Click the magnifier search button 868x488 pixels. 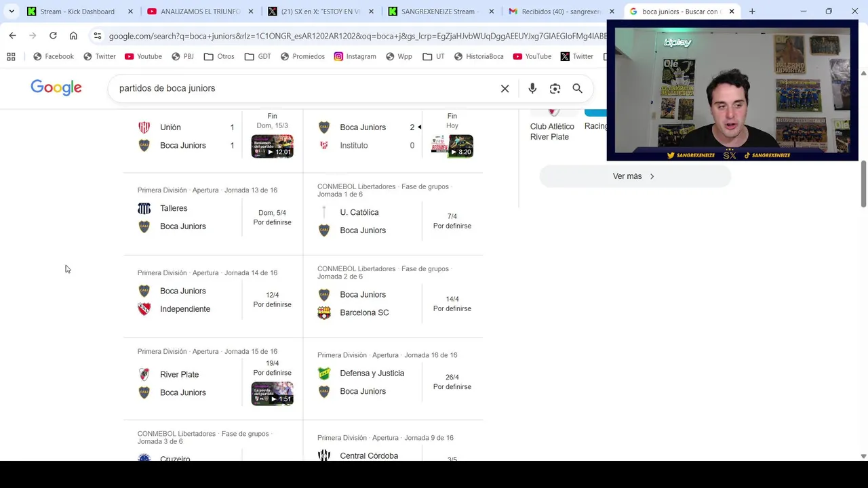[x=577, y=88]
